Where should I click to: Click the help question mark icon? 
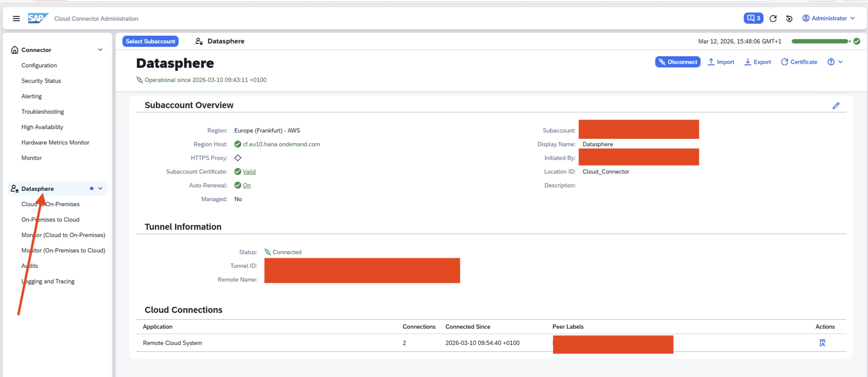point(831,62)
